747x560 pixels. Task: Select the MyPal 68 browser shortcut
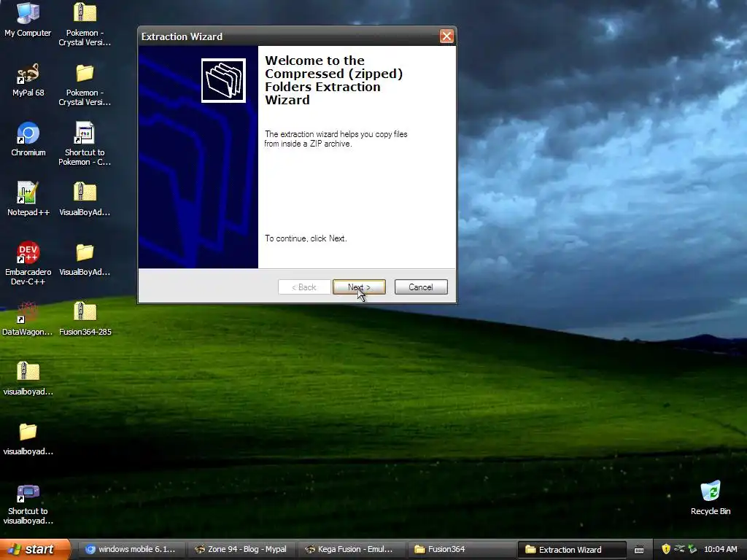pos(28,80)
